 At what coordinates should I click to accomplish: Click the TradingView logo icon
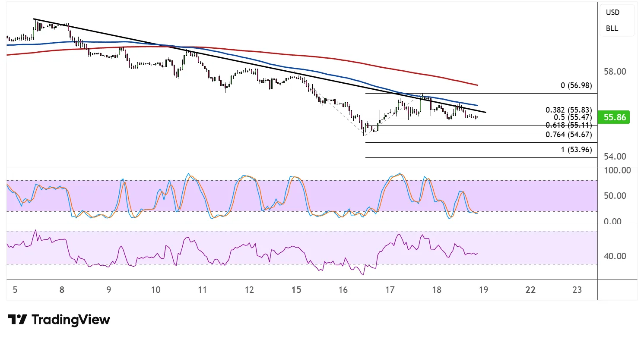(x=17, y=320)
